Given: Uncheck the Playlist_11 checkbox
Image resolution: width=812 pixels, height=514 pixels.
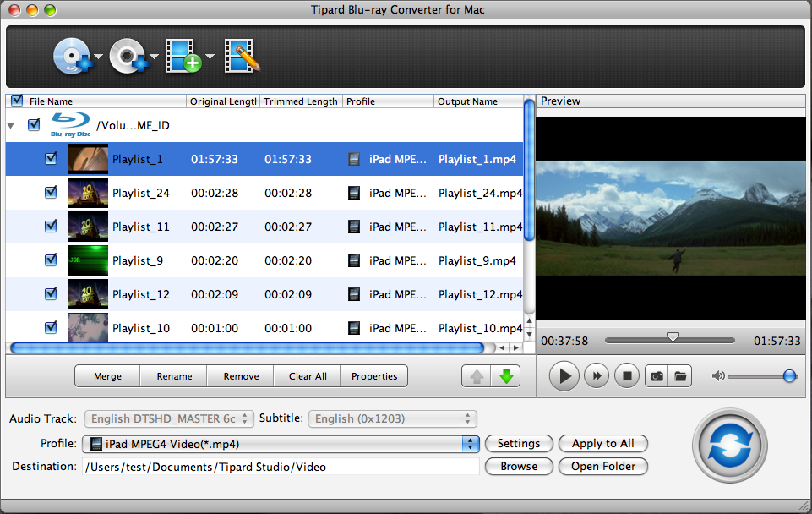Looking at the screenshot, I should [x=51, y=226].
